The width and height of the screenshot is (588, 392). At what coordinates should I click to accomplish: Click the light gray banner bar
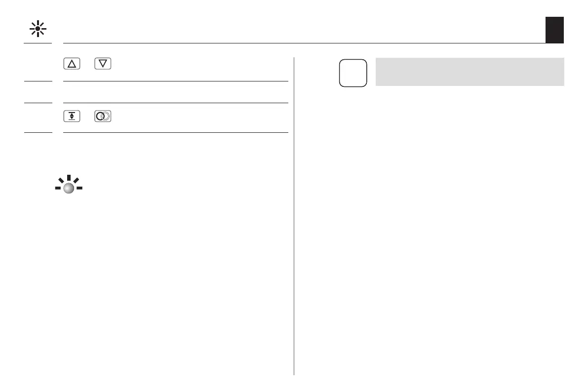click(470, 72)
